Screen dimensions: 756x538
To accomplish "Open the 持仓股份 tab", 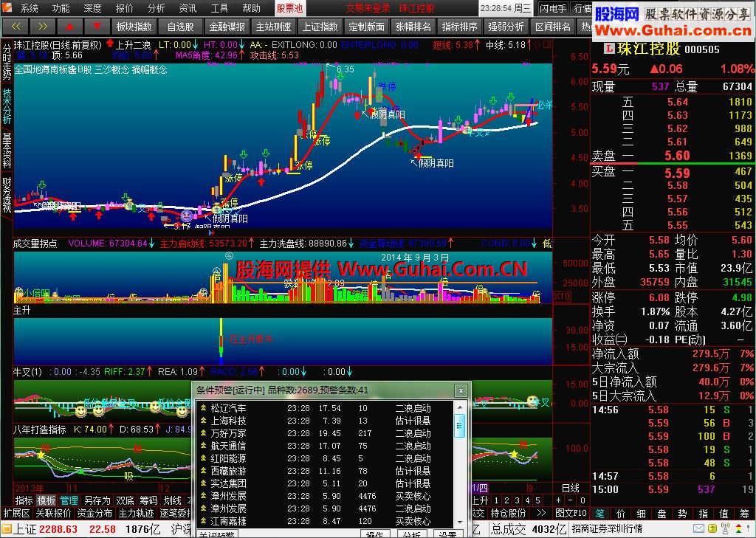I will tap(508, 513).
